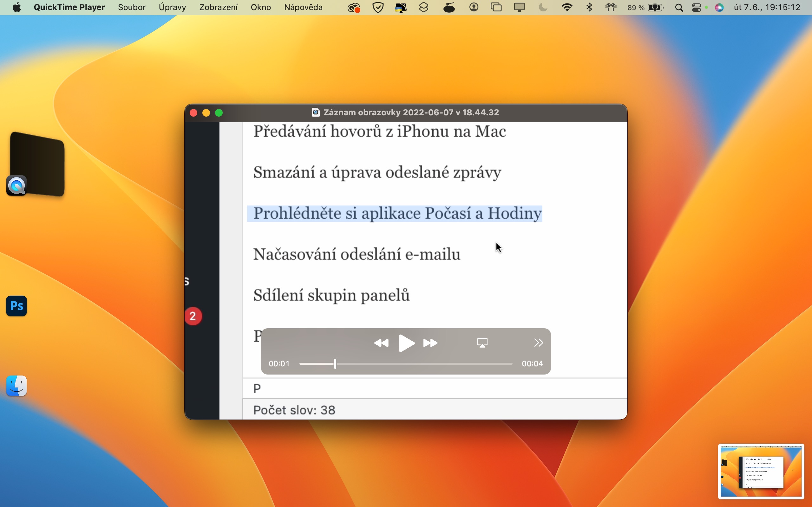Click the fast-forward button in player controls
The image size is (812, 507).
(430, 343)
